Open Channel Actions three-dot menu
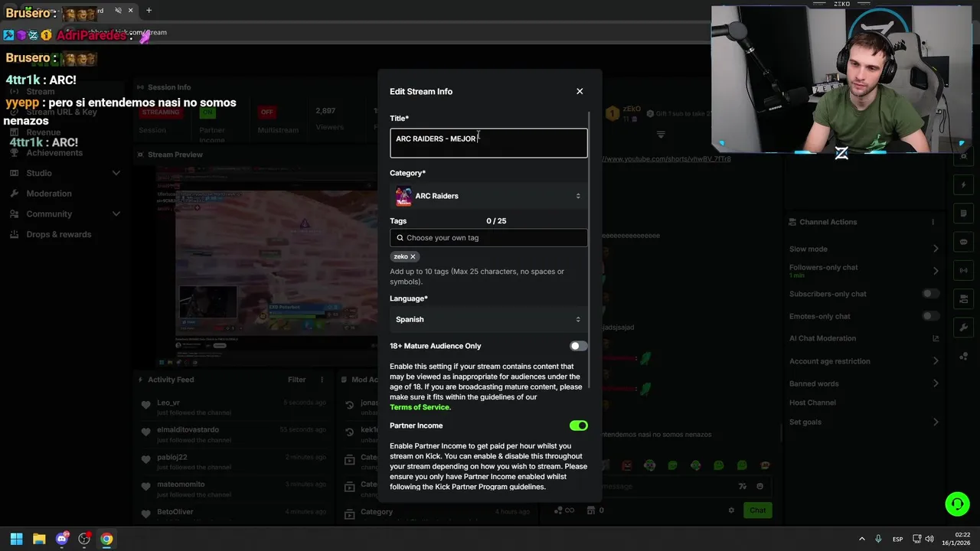980x551 pixels. [x=933, y=222]
